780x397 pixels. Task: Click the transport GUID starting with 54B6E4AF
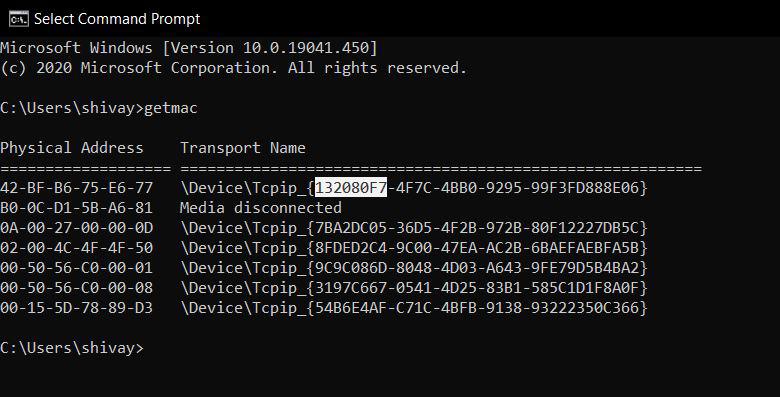click(x=477, y=307)
